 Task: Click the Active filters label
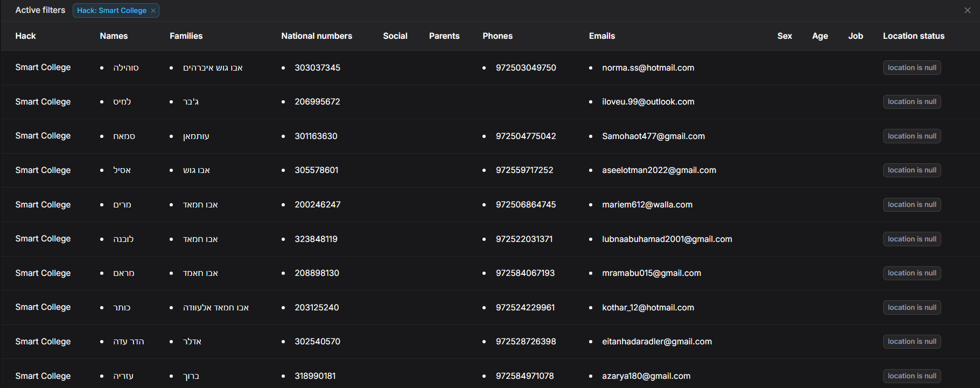tap(40, 10)
